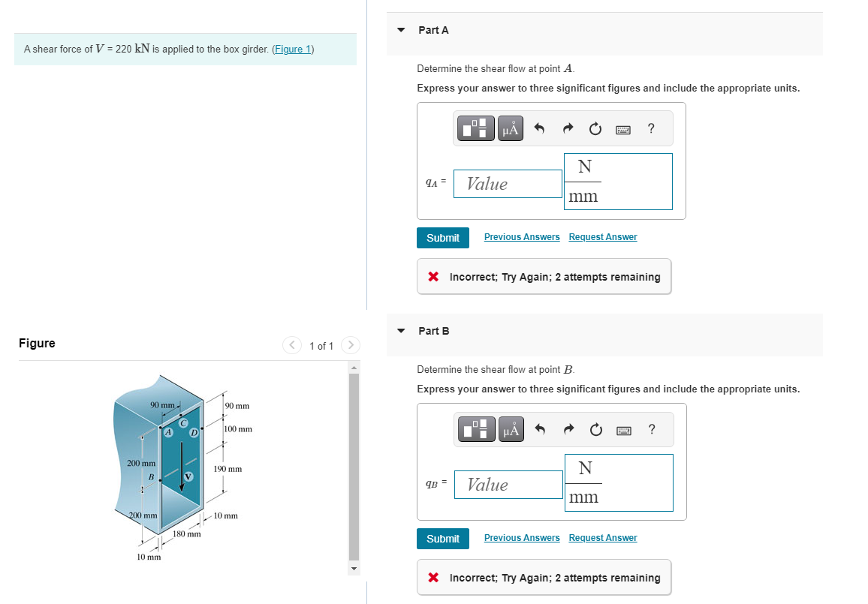Undo the last entry in Part B
The image size is (868, 604).
click(x=540, y=428)
